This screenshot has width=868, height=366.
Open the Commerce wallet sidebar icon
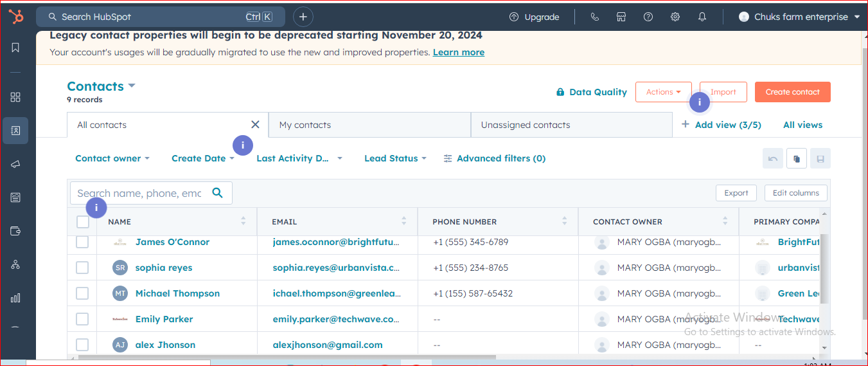tap(15, 231)
